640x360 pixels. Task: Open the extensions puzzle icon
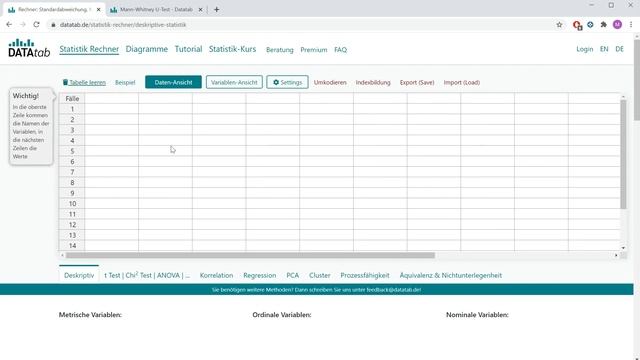(604, 25)
